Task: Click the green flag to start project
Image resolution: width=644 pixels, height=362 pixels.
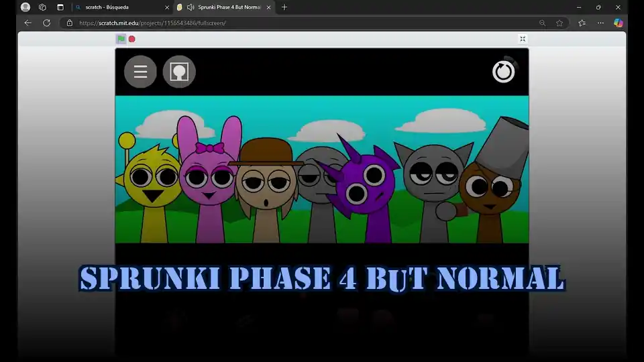Action: pyautogui.click(x=121, y=39)
